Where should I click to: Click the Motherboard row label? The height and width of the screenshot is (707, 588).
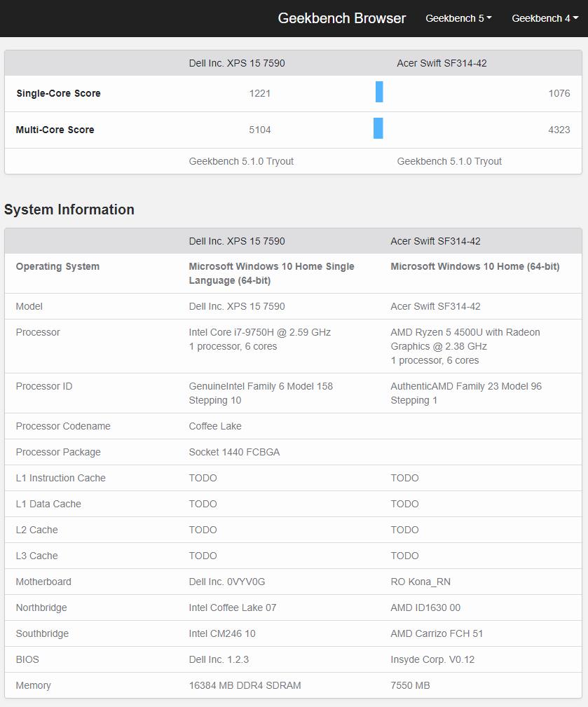pos(43,582)
